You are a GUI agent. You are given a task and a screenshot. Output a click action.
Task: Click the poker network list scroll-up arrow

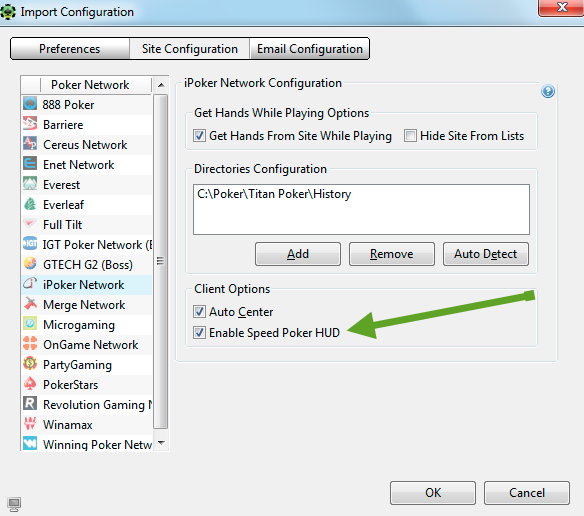tap(161, 85)
